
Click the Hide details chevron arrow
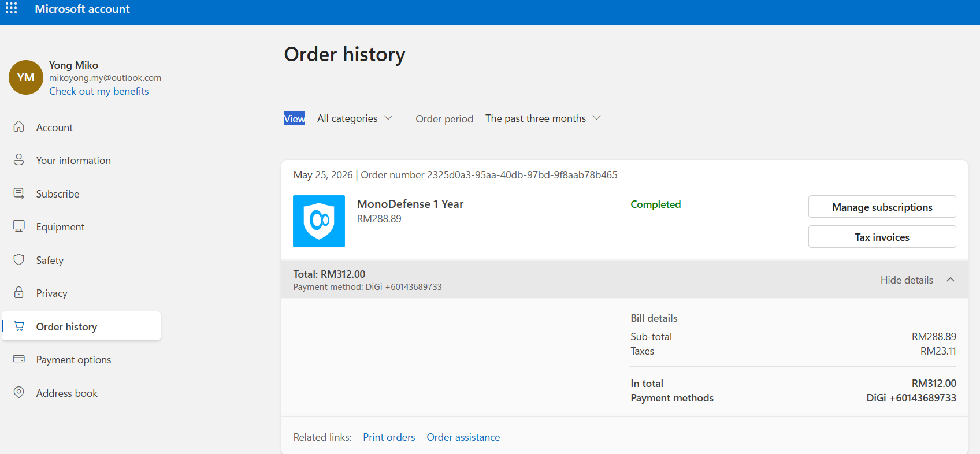pyautogui.click(x=951, y=280)
